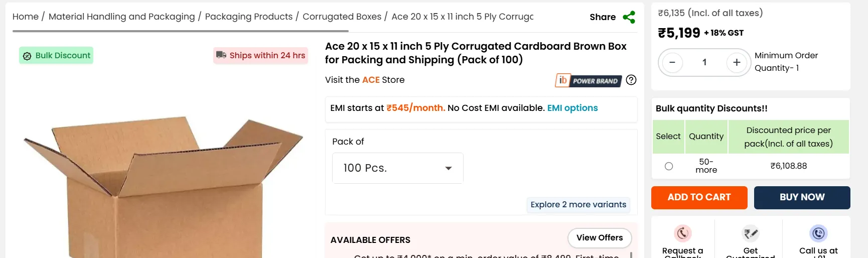Select the 50-more bulk quantity radio button
868x258 pixels.
click(669, 166)
